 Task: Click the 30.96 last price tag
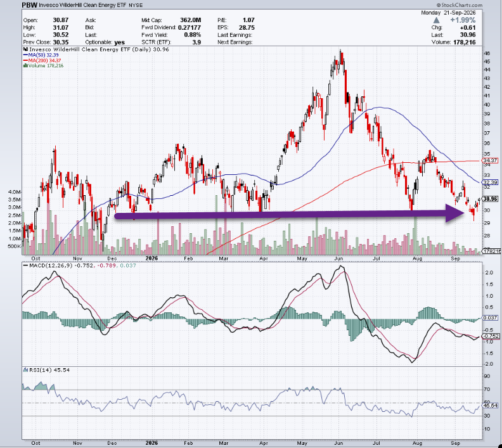[491, 199]
